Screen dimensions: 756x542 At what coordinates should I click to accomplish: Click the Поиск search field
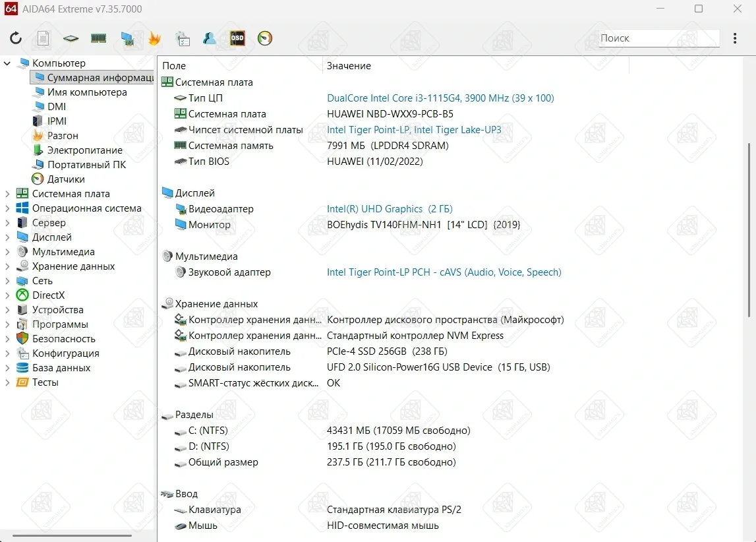tap(659, 38)
